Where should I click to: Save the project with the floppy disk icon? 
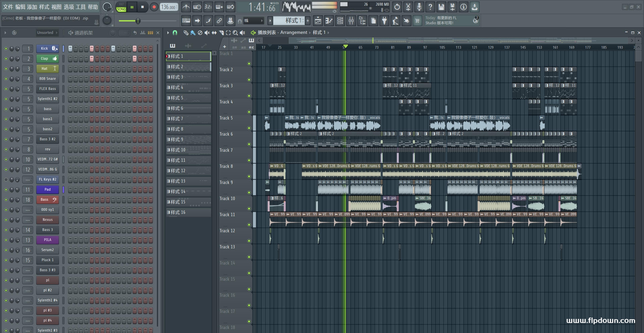coord(441,7)
